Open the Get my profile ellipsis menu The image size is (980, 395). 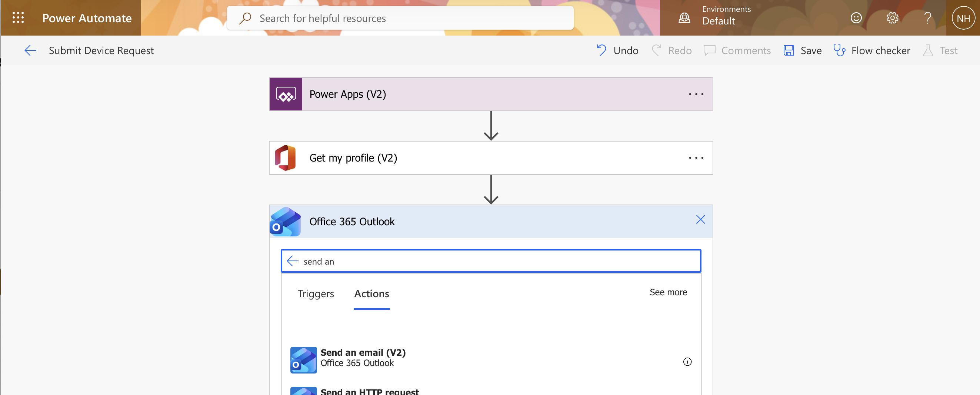[x=696, y=158]
